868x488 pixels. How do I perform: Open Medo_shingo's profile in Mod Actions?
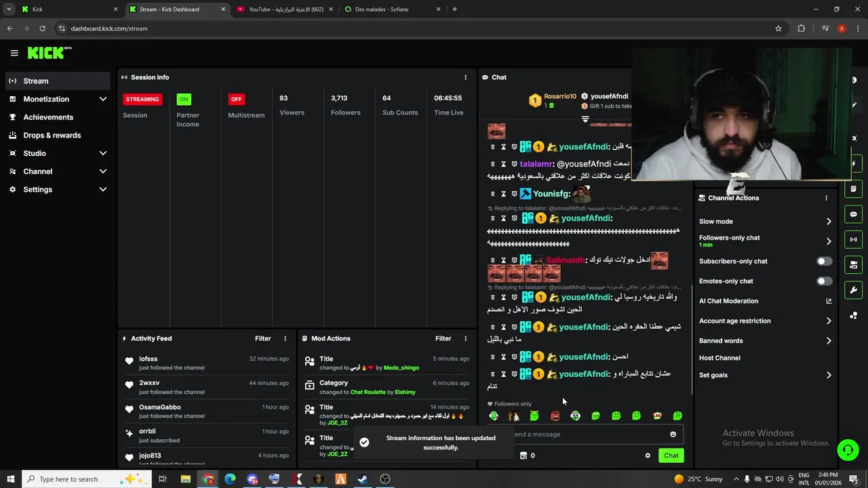coord(401,368)
